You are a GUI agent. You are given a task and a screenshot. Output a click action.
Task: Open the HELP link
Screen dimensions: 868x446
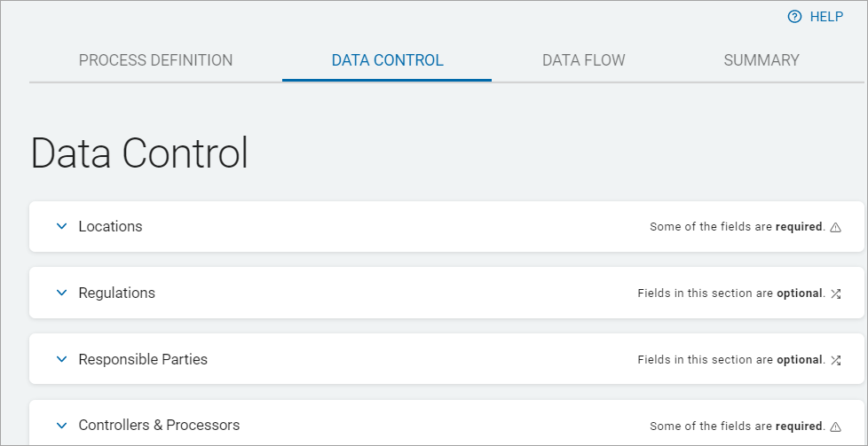coord(825,17)
